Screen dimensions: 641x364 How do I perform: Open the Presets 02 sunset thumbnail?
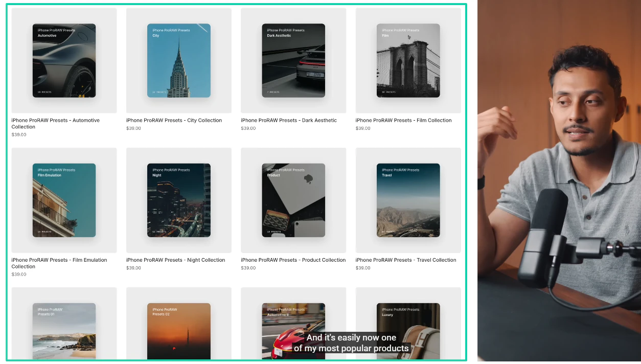[x=179, y=324]
